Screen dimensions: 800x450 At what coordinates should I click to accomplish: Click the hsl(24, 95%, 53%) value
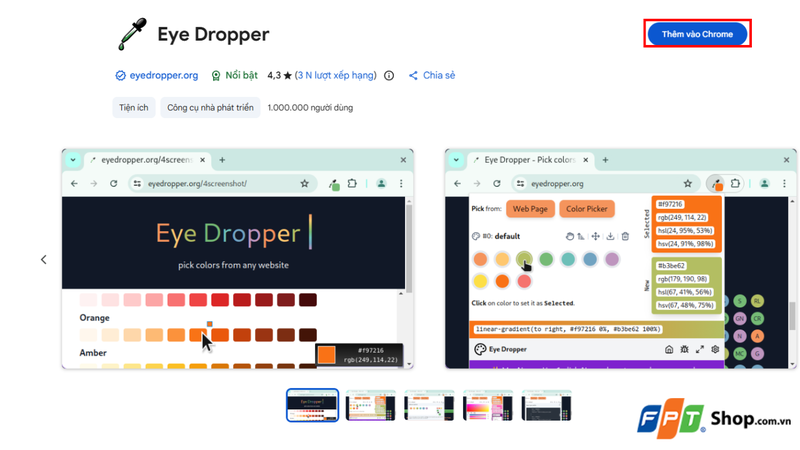[685, 231]
